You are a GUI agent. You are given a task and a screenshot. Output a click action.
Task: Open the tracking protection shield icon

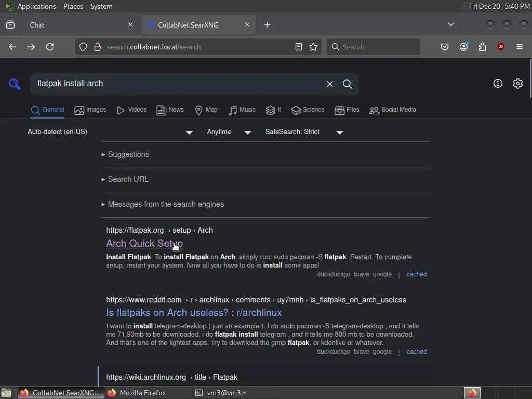point(83,47)
